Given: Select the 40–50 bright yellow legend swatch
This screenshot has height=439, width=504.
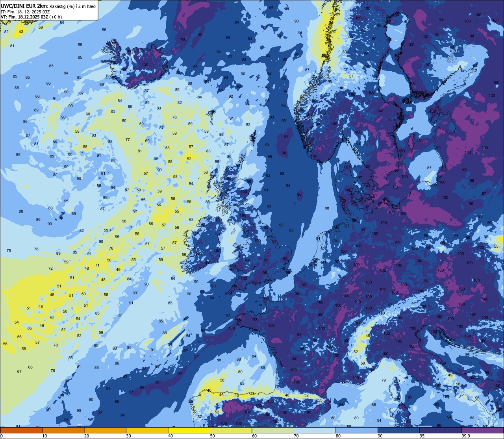Looking at the screenshot, I should tap(189, 430).
